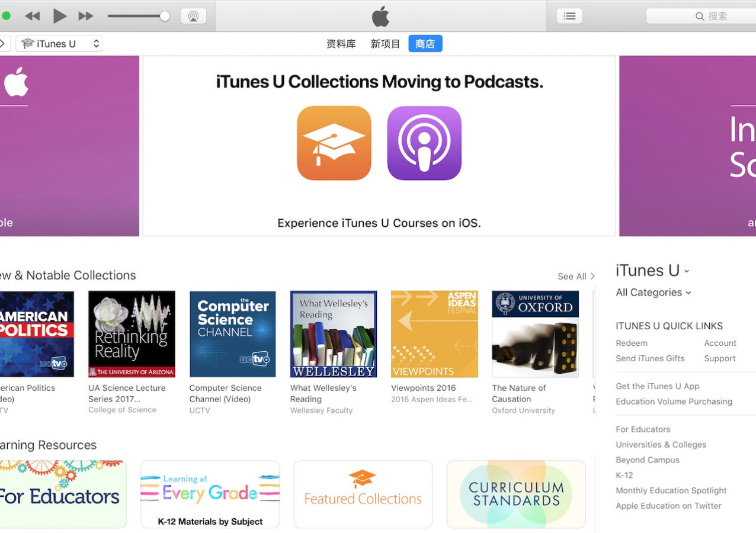Click the purple Podcasts app icon
The image size is (756, 533).
424,143
